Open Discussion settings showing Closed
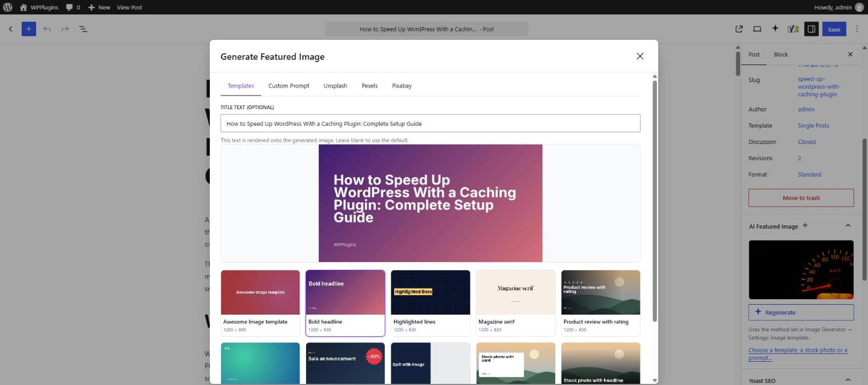 pyautogui.click(x=807, y=142)
